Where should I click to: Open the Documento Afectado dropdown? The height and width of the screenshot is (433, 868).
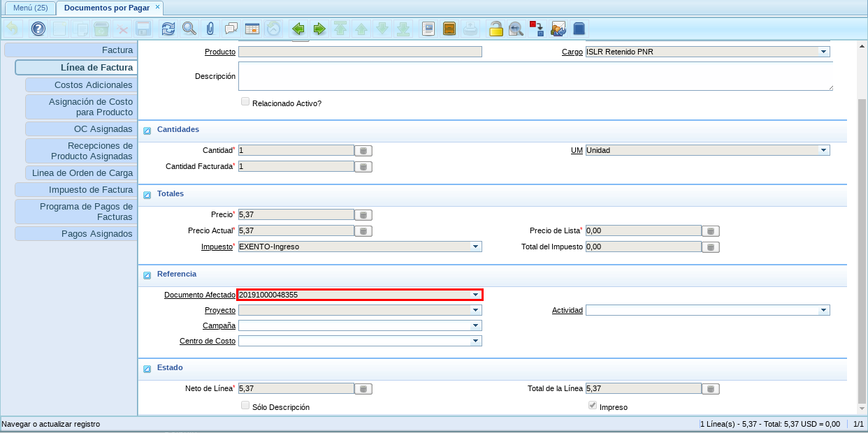[x=475, y=295]
